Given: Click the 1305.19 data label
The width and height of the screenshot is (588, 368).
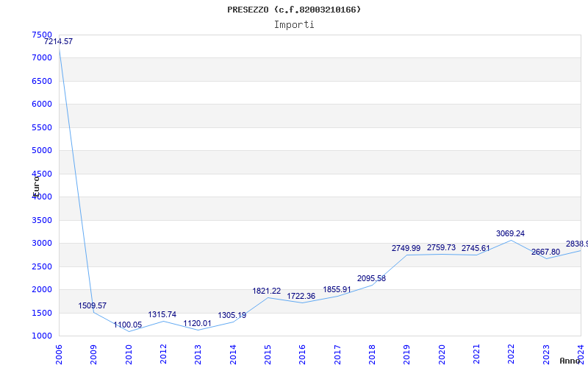Looking at the screenshot, I should 232,316.
